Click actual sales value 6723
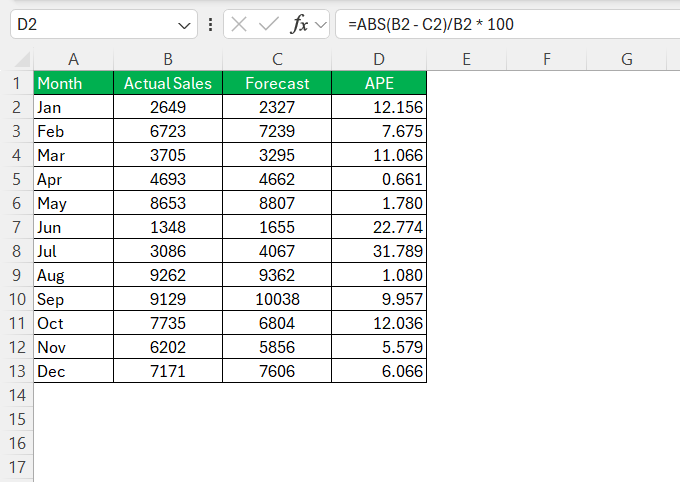This screenshot has height=482, width=680. point(168,131)
